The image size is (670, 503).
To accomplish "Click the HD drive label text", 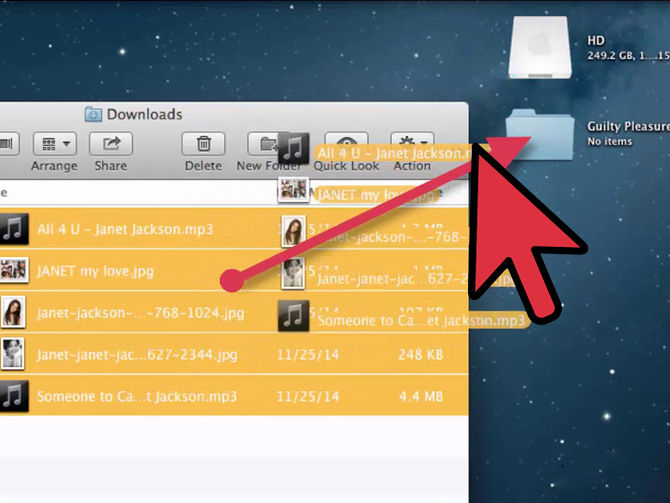I will (x=596, y=41).
